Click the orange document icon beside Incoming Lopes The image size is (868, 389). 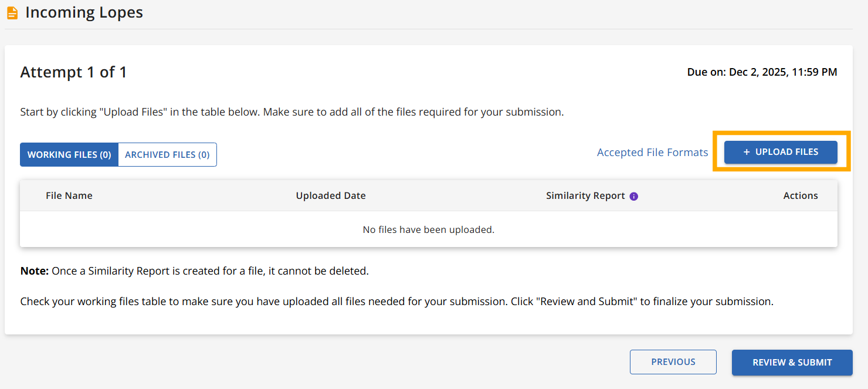pos(12,12)
